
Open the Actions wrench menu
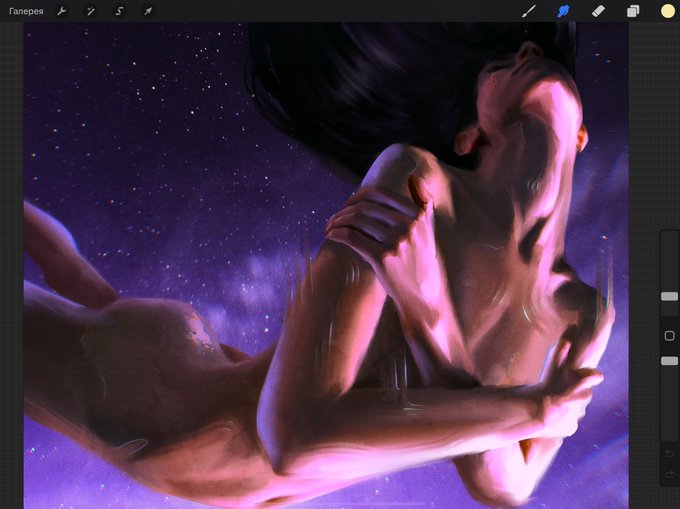[62, 11]
